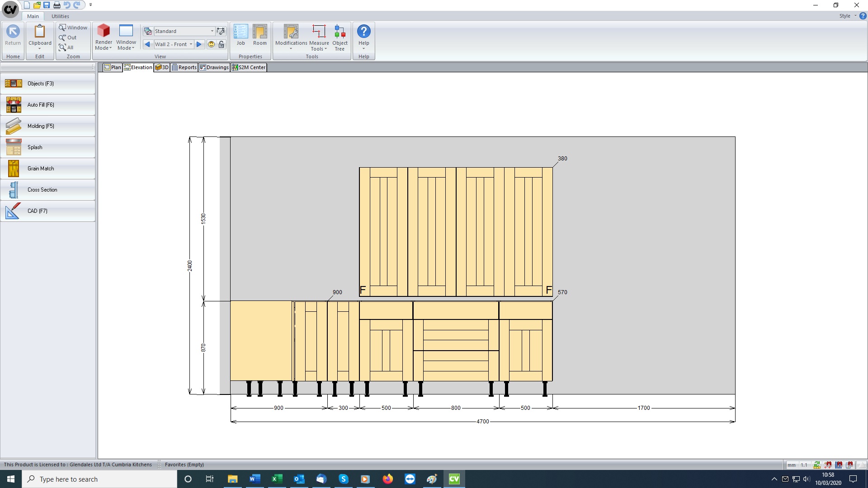Toggle the padlock view lock icon
The image size is (868, 488).
click(222, 44)
